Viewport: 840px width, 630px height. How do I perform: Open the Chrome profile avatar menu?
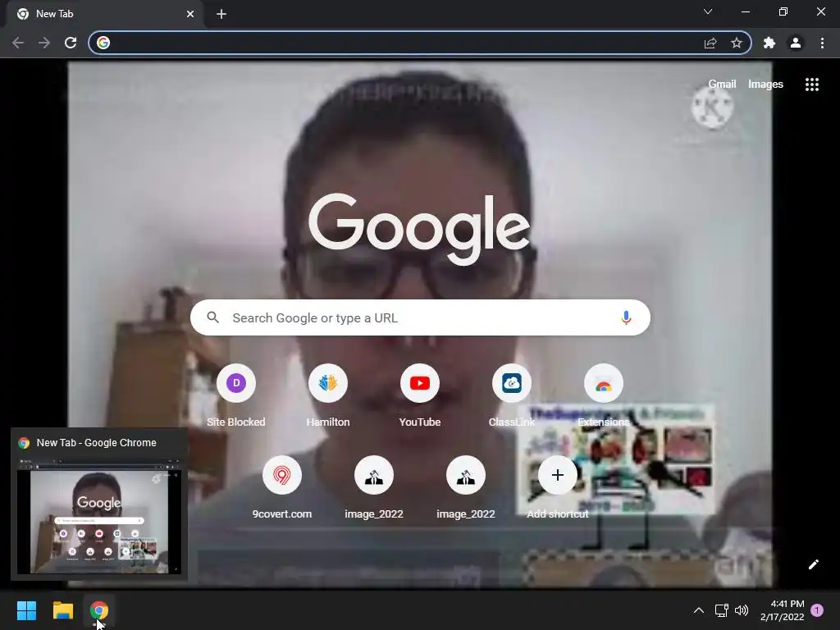click(x=796, y=43)
